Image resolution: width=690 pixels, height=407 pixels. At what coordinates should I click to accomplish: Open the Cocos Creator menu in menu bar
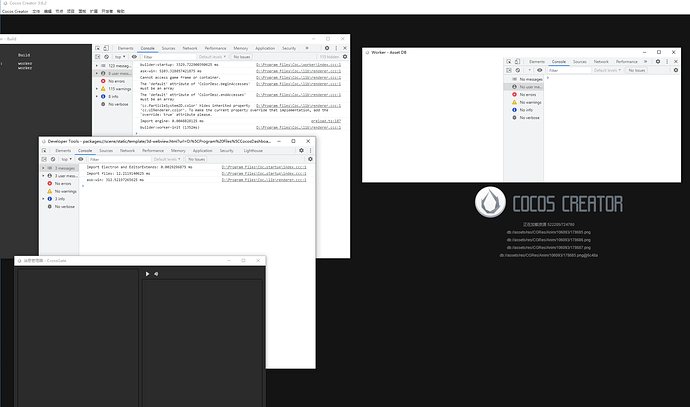pyautogui.click(x=15, y=11)
